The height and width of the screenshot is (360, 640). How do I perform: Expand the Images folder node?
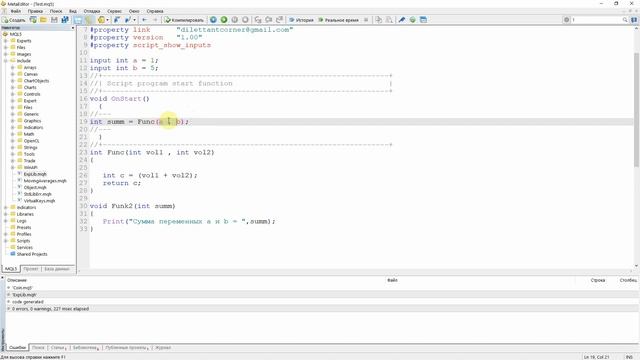pos(6,54)
